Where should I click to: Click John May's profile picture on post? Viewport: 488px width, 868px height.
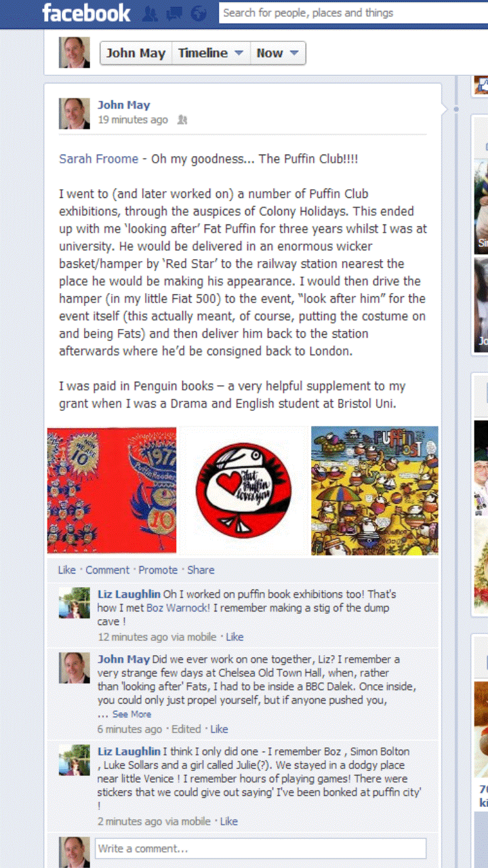(x=75, y=113)
